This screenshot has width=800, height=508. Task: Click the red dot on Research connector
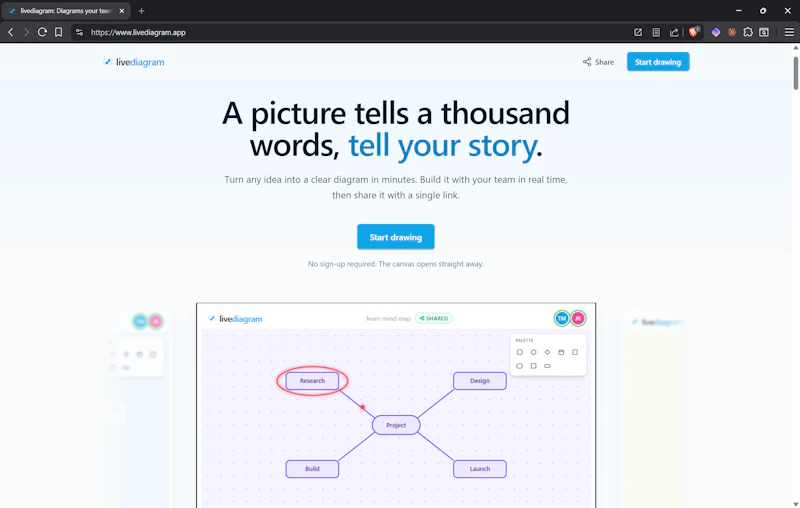point(362,407)
